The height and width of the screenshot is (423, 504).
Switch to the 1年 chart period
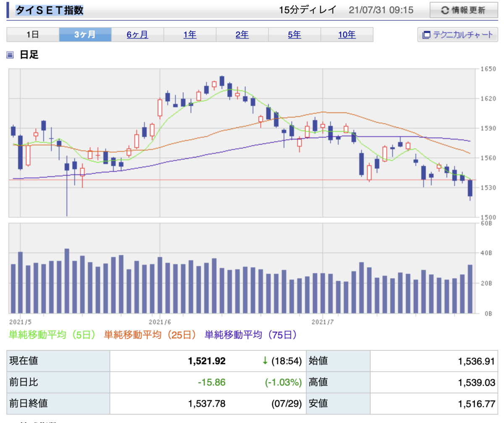click(x=190, y=34)
